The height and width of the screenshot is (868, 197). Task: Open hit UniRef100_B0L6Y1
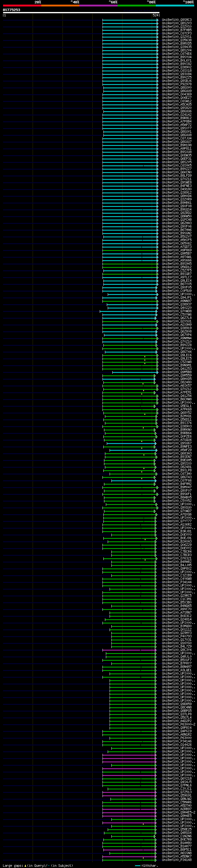click(177, 60)
